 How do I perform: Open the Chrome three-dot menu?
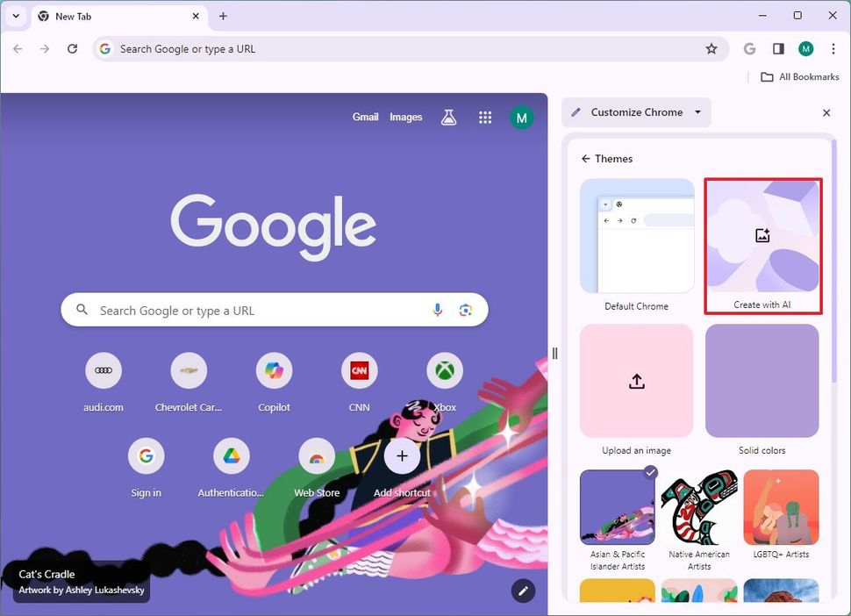click(x=833, y=49)
